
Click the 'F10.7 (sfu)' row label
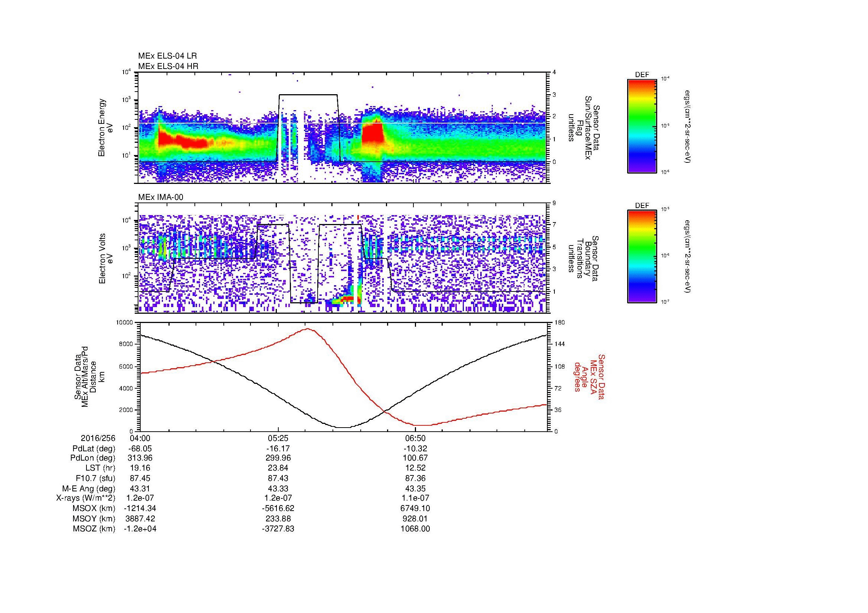95,478
